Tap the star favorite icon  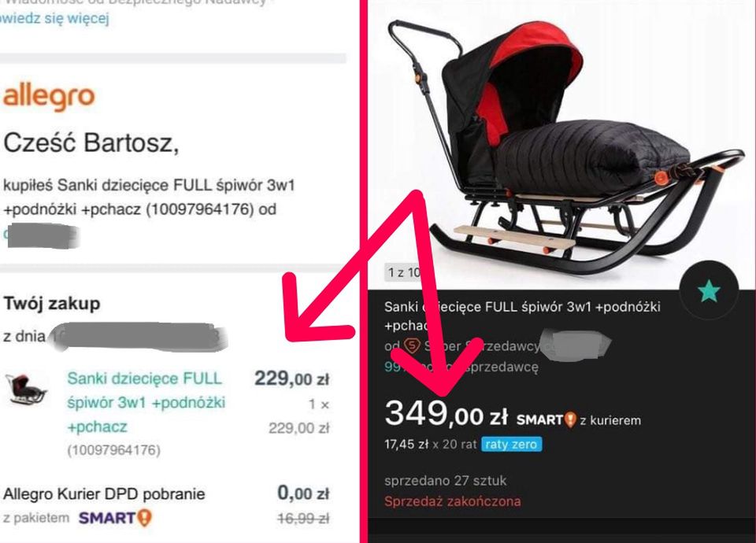[x=709, y=291]
